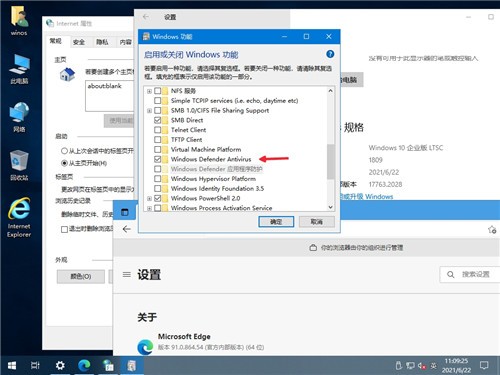Click the help icon in Windows Features
The image size is (500, 375).
pyautogui.click(x=330, y=54)
